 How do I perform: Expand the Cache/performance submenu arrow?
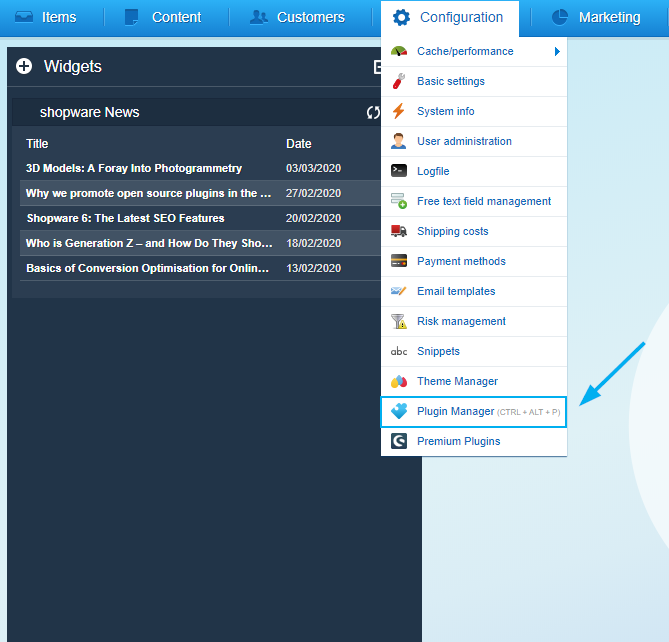[557, 52]
